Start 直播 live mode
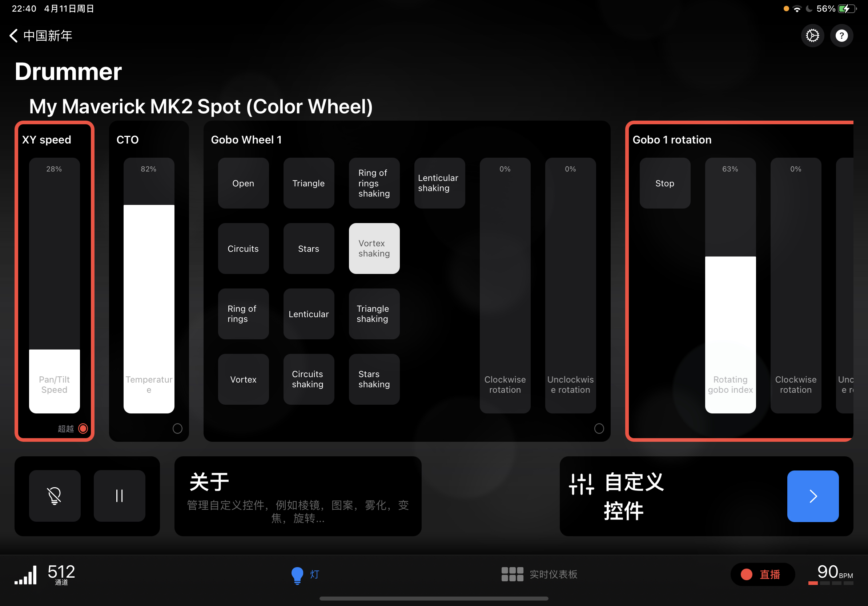The width and height of the screenshot is (868, 606). (762, 574)
